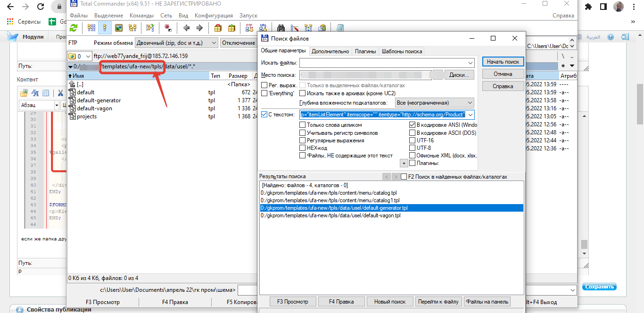Expand the subdirectory depth dropdown
The height and width of the screenshot is (313, 644).
click(x=434, y=102)
